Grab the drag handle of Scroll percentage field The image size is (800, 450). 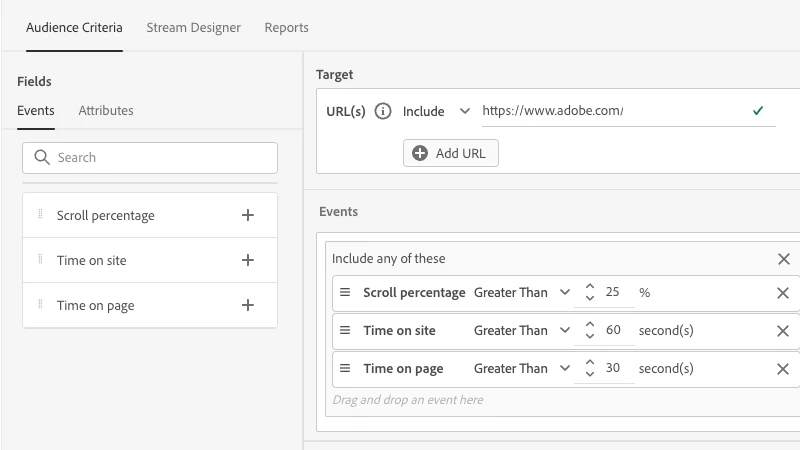[40, 214]
